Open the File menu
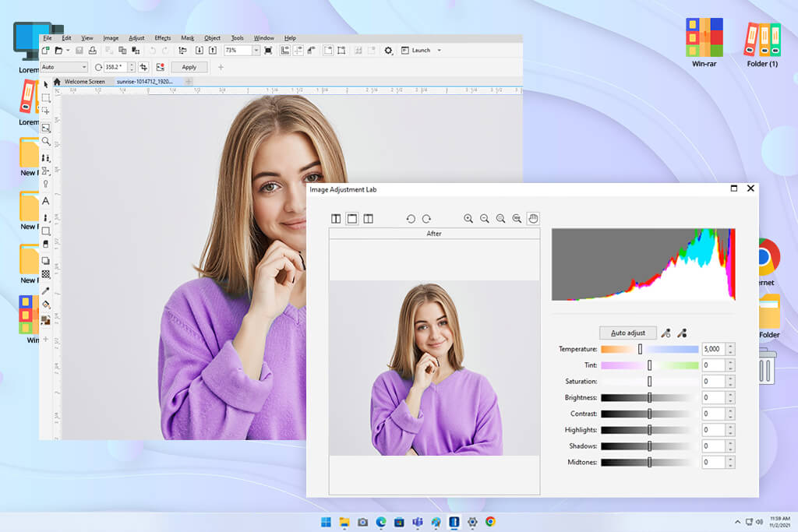Image resolution: width=798 pixels, height=532 pixels. pos(48,38)
